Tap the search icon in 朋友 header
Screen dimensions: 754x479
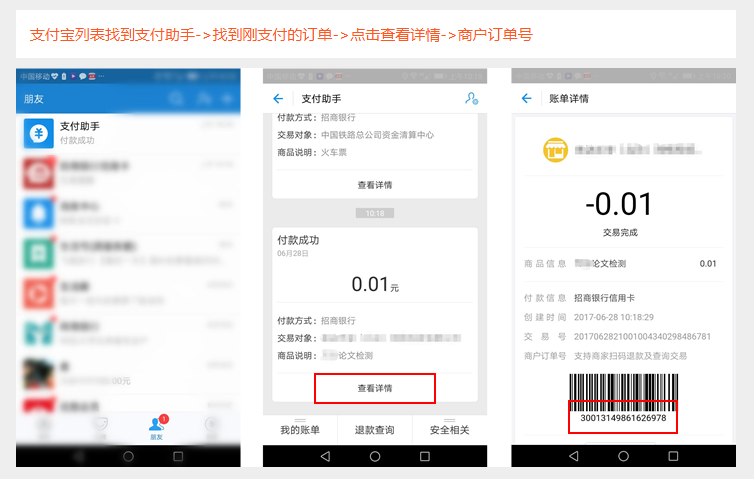pos(176,99)
